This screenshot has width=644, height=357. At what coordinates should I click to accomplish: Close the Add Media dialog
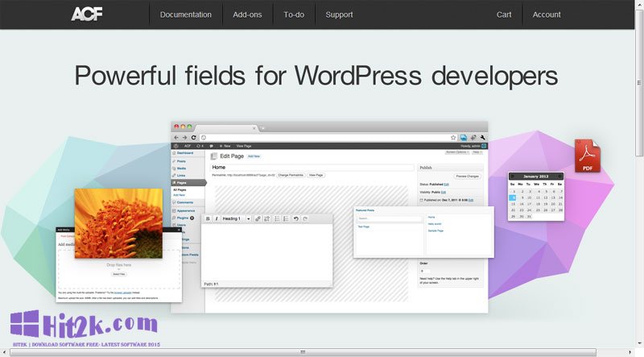tap(179, 230)
